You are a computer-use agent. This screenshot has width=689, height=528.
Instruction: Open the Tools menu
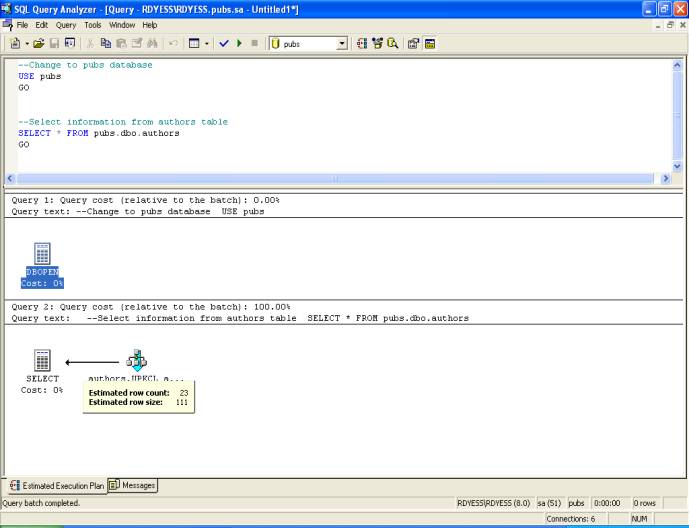tap(93, 25)
